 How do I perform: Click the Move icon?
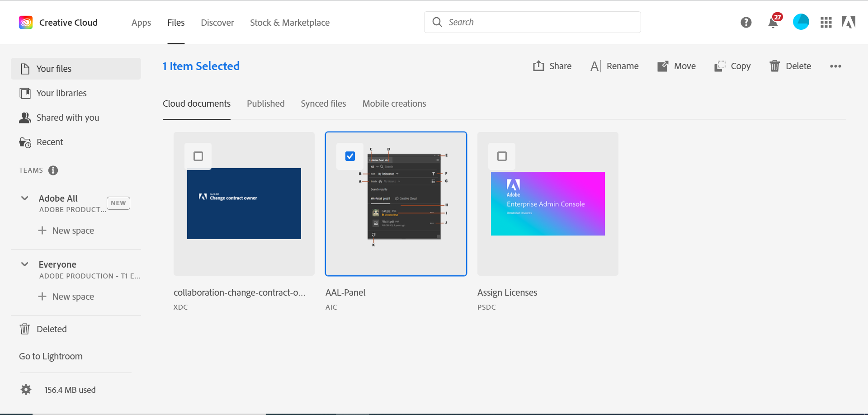pos(663,66)
